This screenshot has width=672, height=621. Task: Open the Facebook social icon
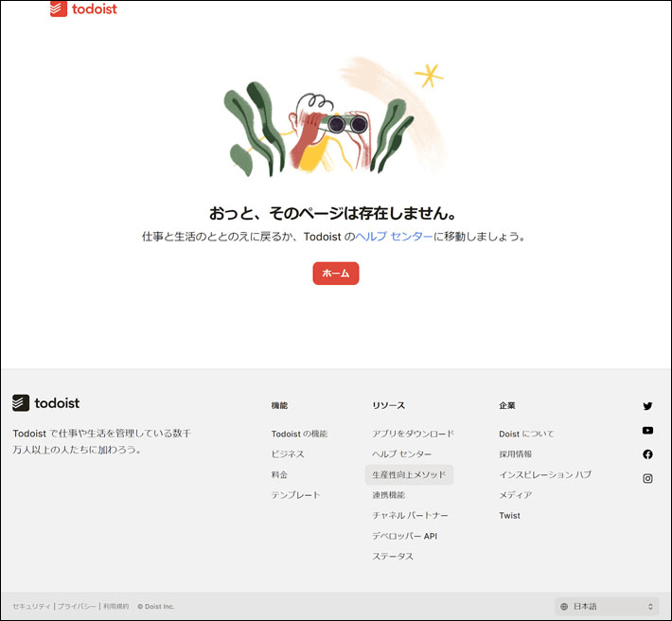[x=647, y=454]
